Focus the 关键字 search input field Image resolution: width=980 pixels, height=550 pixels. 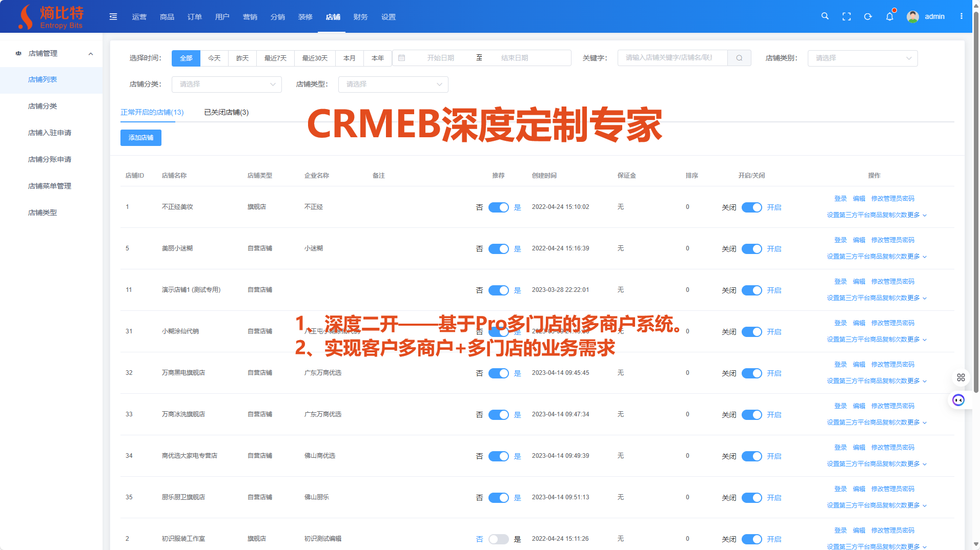click(x=672, y=58)
